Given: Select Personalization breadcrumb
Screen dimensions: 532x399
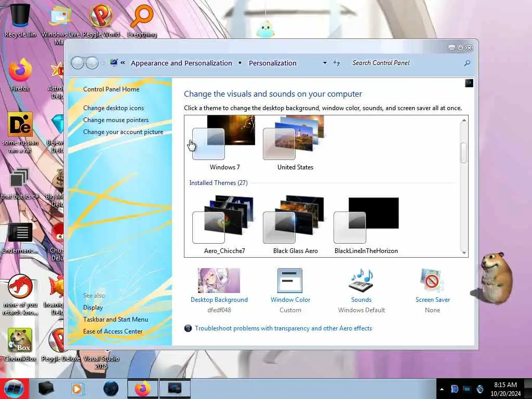Looking at the screenshot, I should 273,63.
